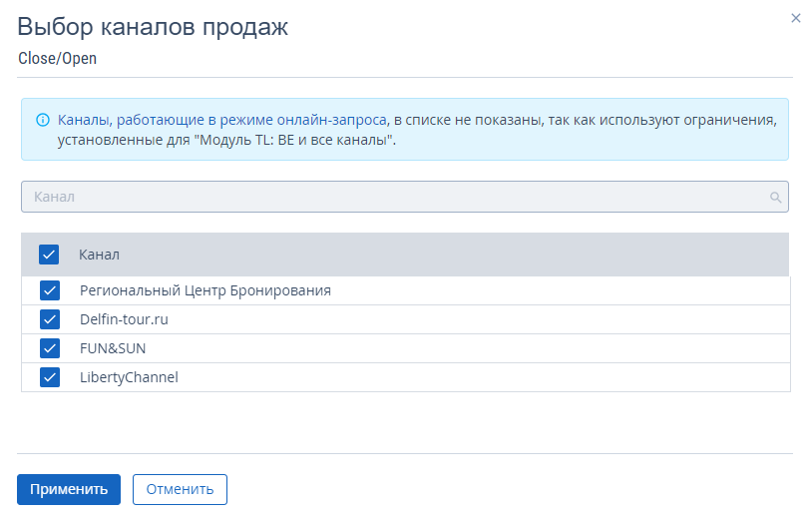
Task: Click the Отменить button
Action: tap(180, 489)
